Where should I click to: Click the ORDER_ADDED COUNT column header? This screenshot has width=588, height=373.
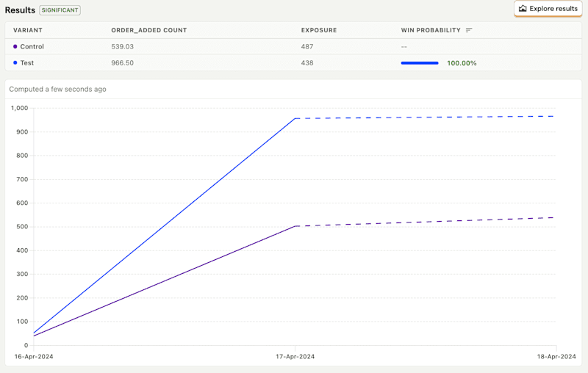click(x=149, y=30)
